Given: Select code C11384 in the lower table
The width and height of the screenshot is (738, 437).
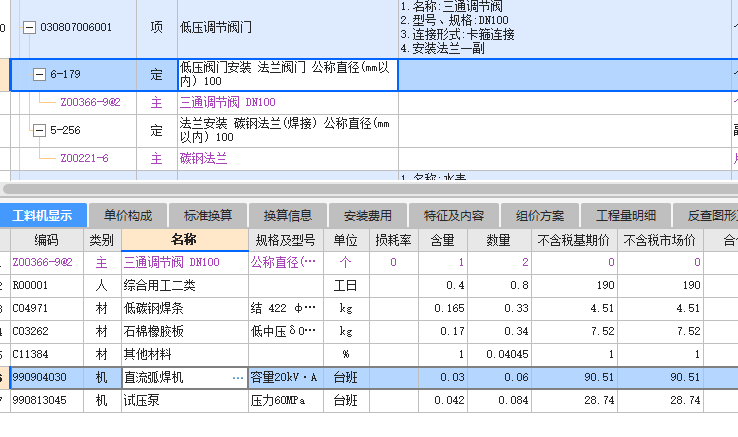Looking at the screenshot, I should [30, 355].
